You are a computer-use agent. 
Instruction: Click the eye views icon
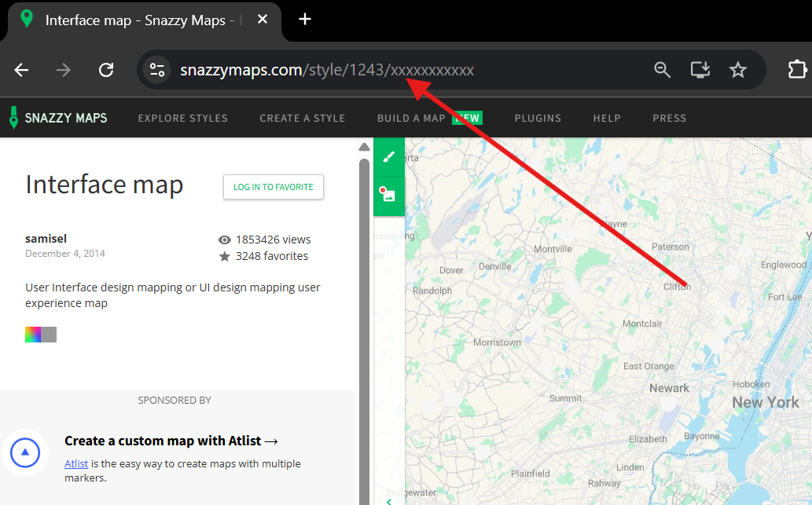(x=224, y=240)
